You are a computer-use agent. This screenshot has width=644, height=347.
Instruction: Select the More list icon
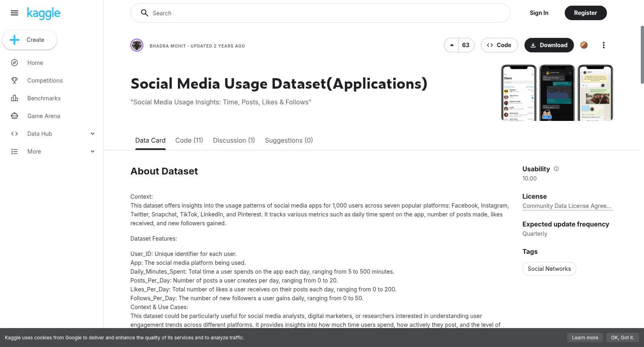coord(14,152)
